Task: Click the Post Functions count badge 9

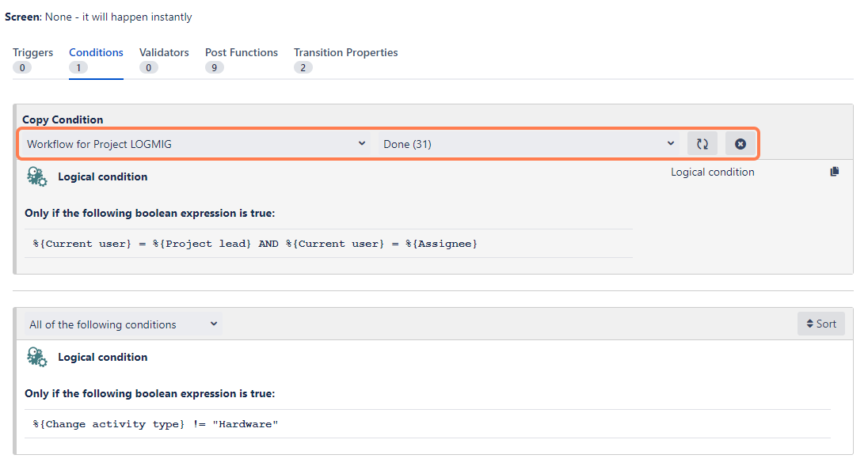Action: coord(214,68)
